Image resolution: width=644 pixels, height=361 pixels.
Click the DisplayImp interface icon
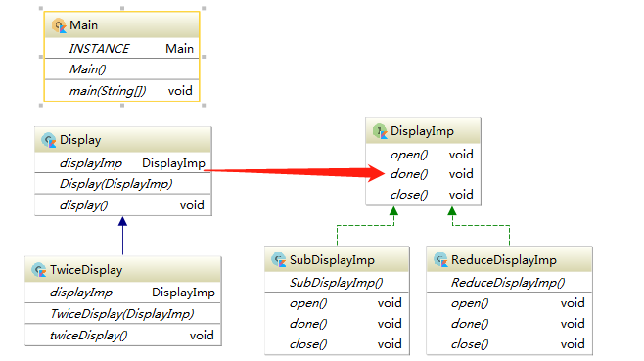click(x=380, y=131)
